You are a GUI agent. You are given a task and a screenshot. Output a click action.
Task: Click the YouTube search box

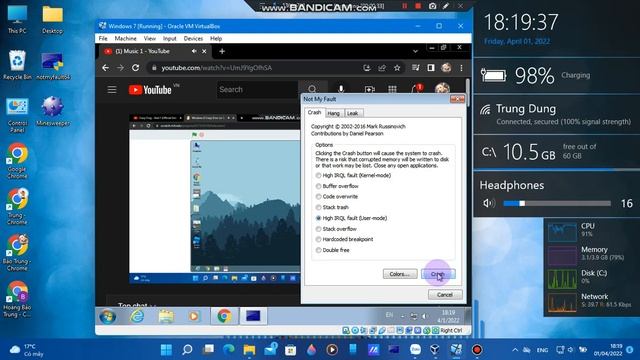click(x=257, y=89)
